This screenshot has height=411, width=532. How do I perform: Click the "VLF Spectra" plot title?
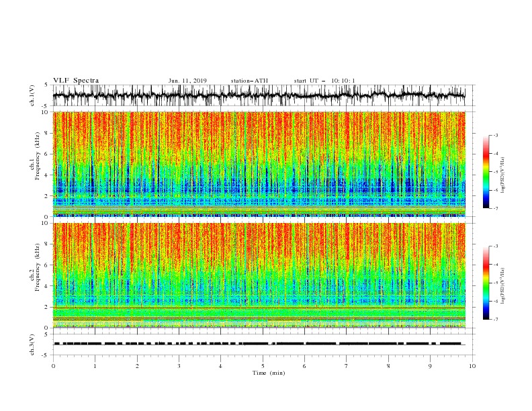tap(76, 81)
